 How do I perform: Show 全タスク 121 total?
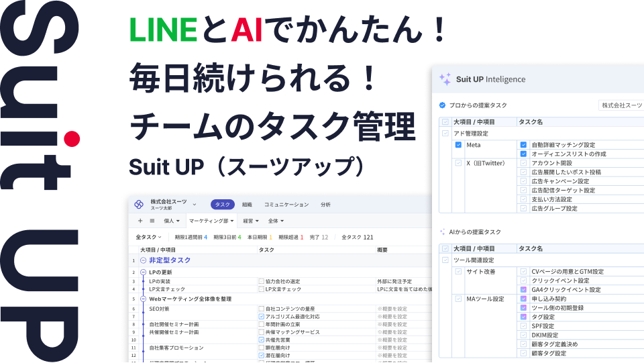coord(358,238)
